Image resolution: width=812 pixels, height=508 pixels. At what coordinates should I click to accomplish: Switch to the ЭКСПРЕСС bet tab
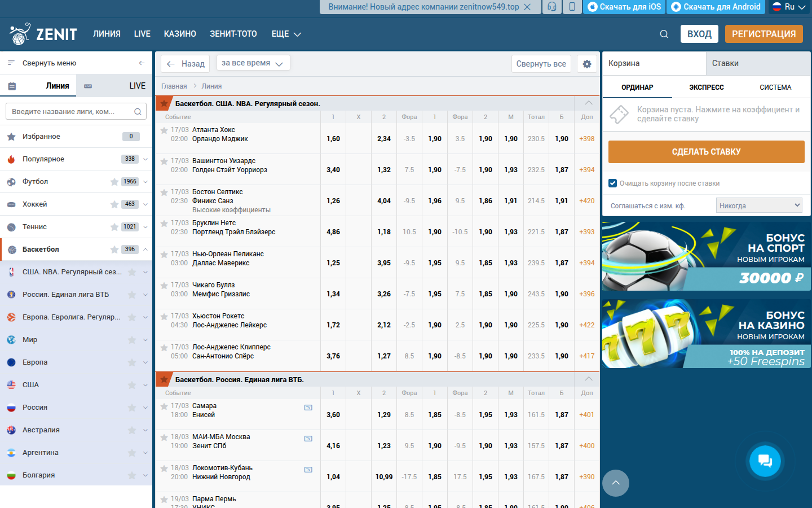(x=706, y=87)
